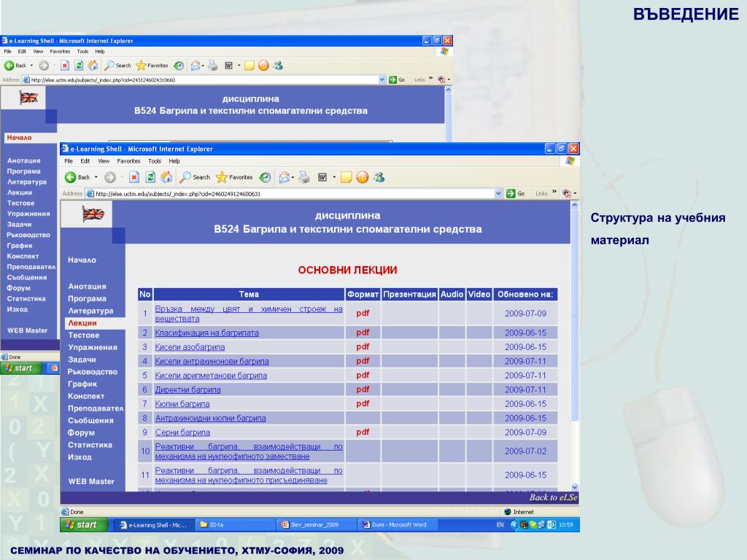Click Go button in front address bar
Image resolution: width=747 pixels, height=560 pixels.
[x=516, y=193]
